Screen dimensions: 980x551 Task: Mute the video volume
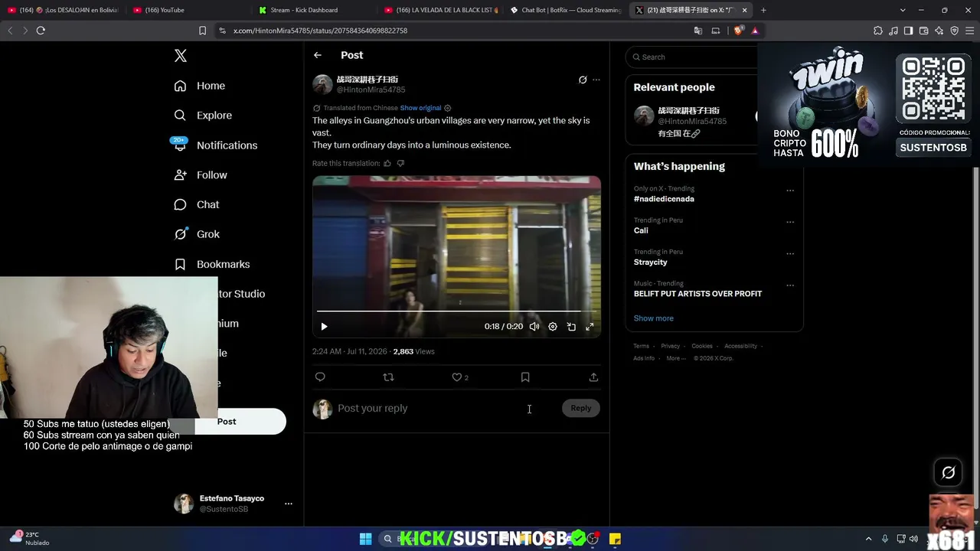tap(534, 327)
